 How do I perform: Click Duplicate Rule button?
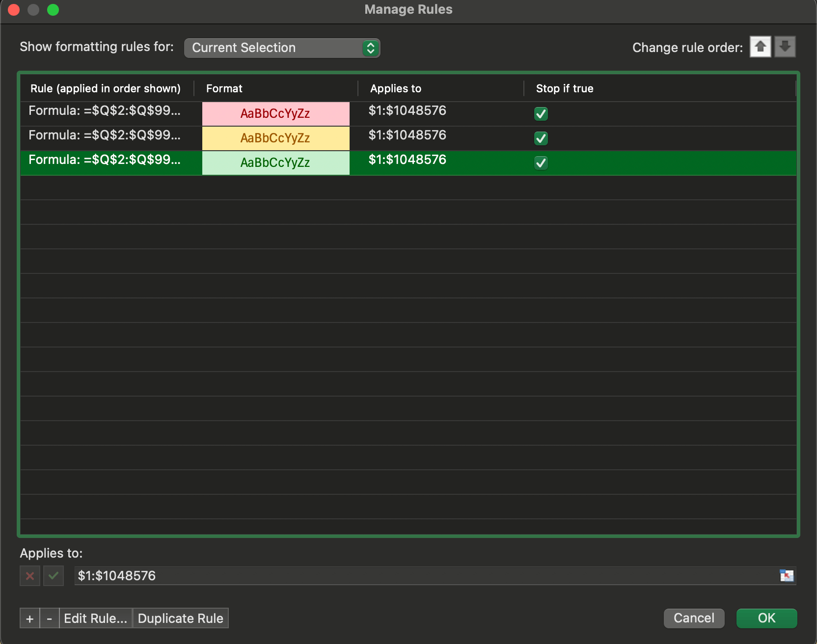coord(181,618)
